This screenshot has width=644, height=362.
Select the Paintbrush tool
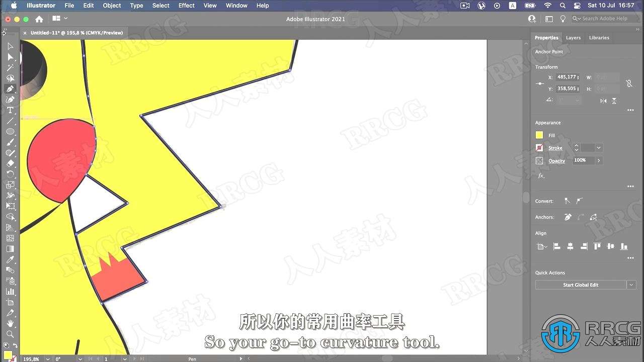(x=10, y=142)
